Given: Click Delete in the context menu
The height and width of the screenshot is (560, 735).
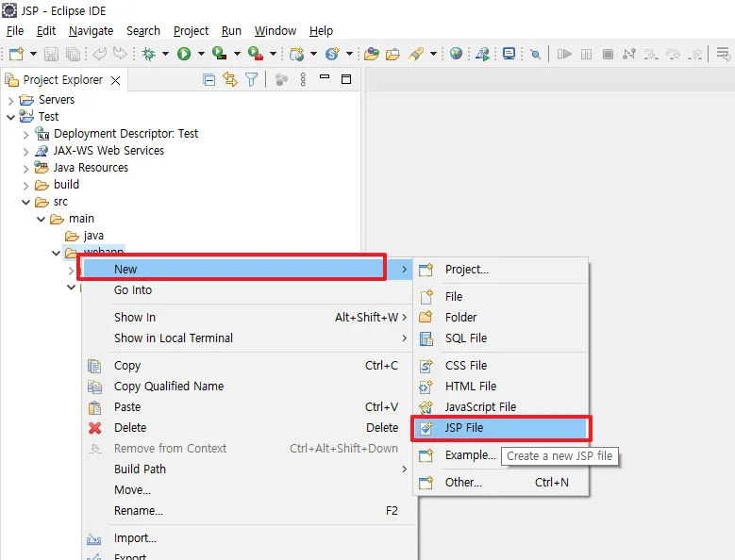Looking at the screenshot, I should [x=130, y=428].
